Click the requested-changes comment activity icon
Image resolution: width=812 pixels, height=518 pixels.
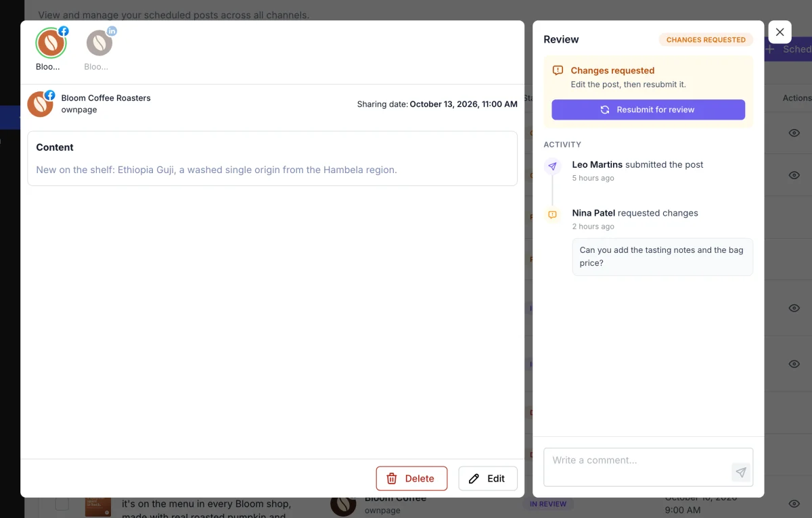(x=552, y=214)
